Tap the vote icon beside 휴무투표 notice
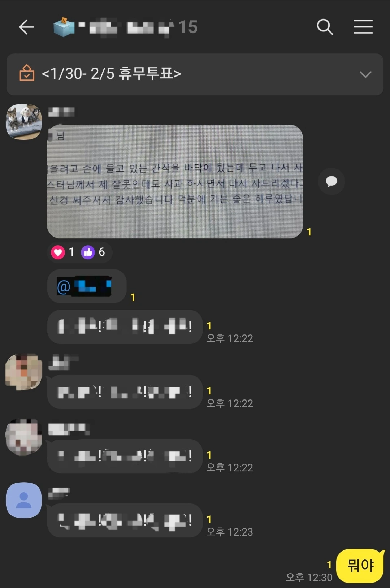Viewport: 390px width, 588px height. coord(27,73)
